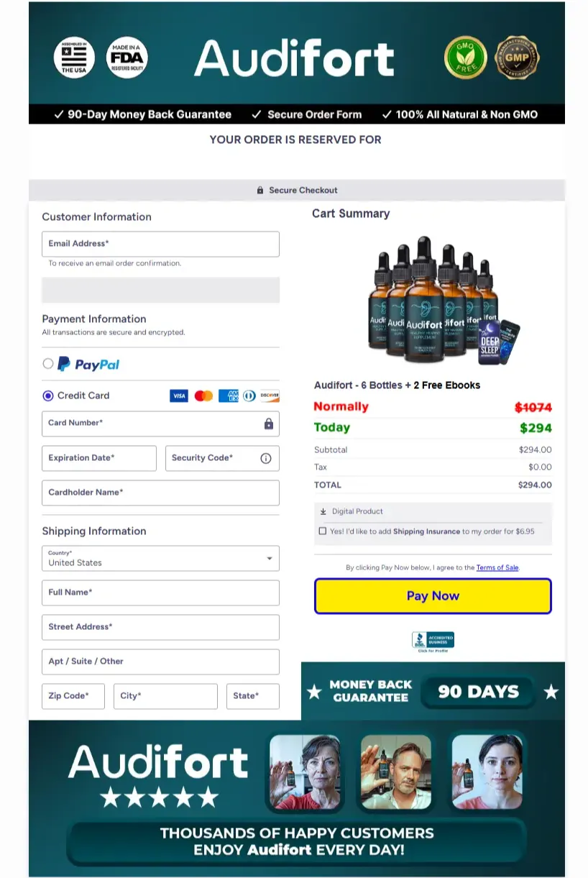
Task: Click the yellow Pay Now button
Action: (433, 596)
